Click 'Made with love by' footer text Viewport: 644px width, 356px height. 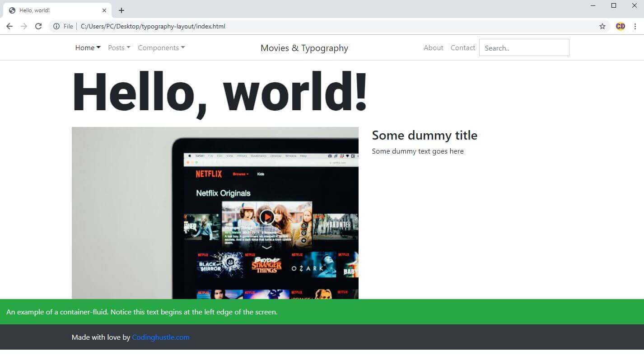tap(101, 337)
